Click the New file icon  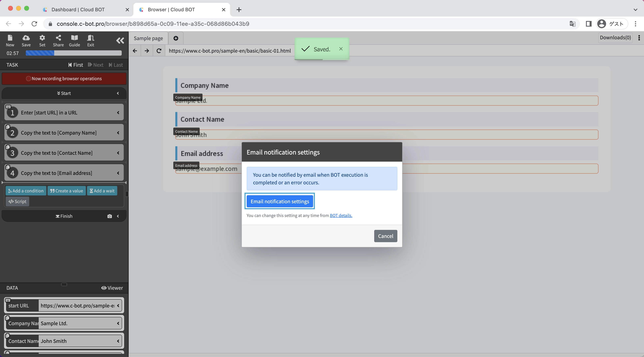tap(10, 40)
